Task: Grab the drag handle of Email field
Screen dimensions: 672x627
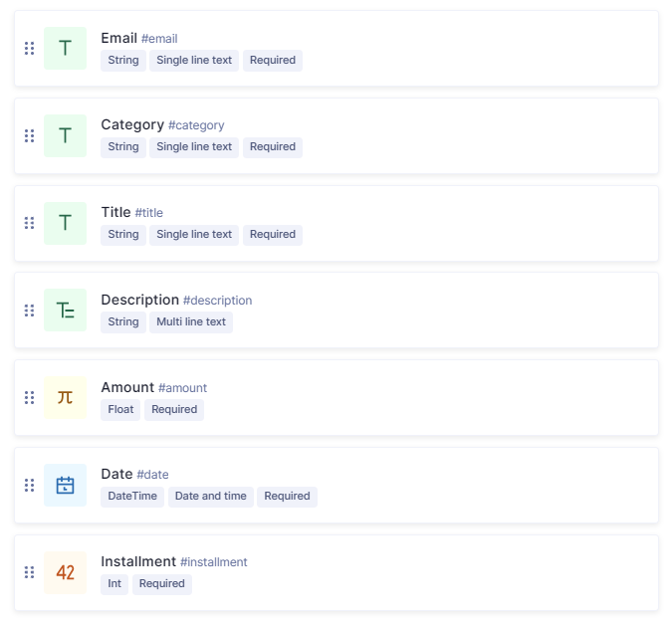Action: pyautogui.click(x=29, y=49)
